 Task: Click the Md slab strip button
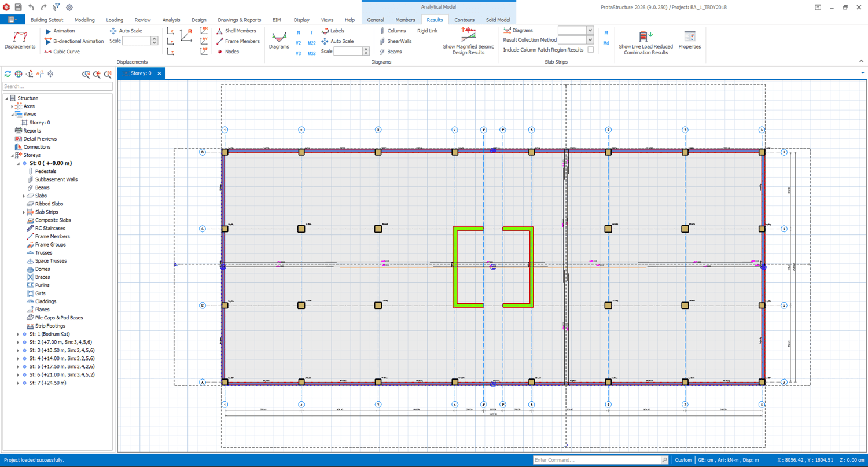coord(606,43)
